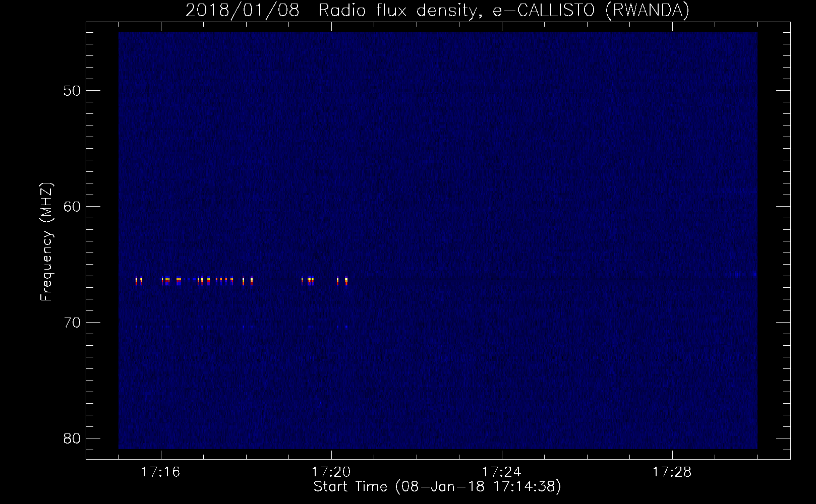Click the "Frequency (MHZ)" y-axis label
Image resolution: width=816 pixels, height=504 pixels.
pyautogui.click(x=46, y=242)
